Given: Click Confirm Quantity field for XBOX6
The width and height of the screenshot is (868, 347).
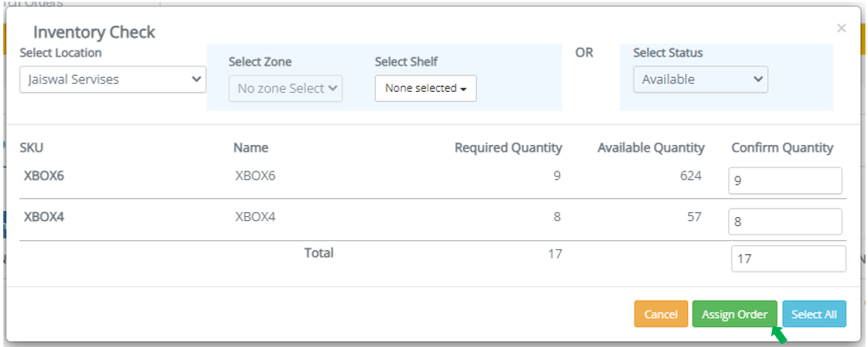Looking at the screenshot, I should (x=784, y=180).
